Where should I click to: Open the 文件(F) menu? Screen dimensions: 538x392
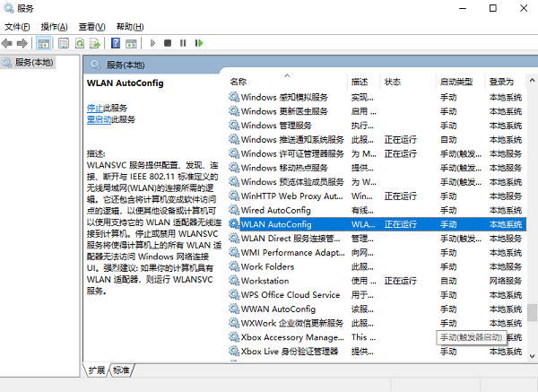(18, 27)
